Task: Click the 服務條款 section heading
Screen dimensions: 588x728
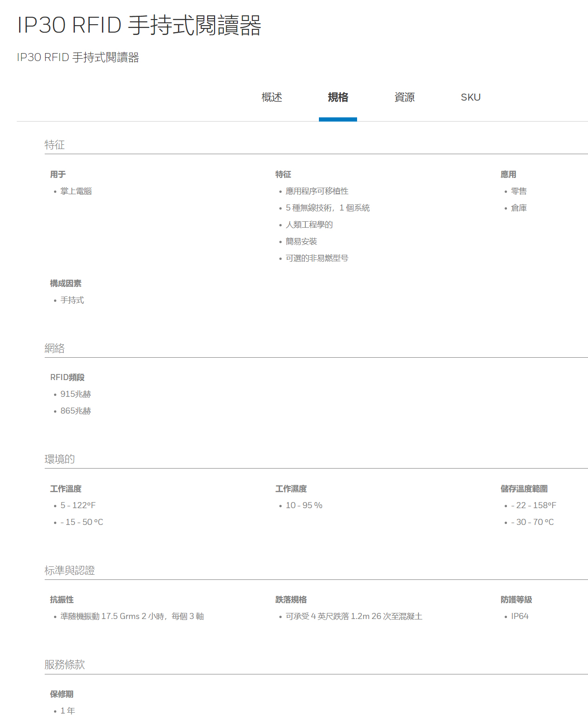Action: (65, 665)
